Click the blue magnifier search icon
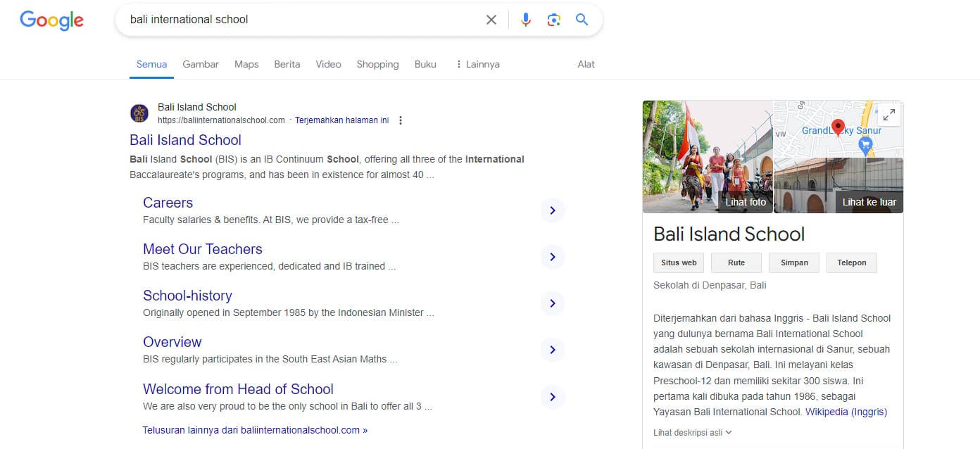980x449 pixels. (582, 20)
